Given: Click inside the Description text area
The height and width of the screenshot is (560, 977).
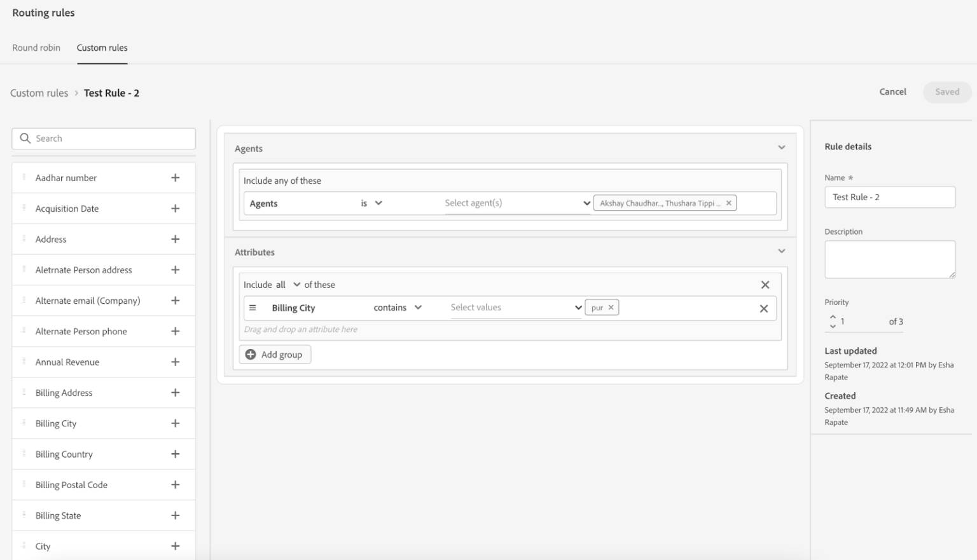Looking at the screenshot, I should [x=889, y=259].
